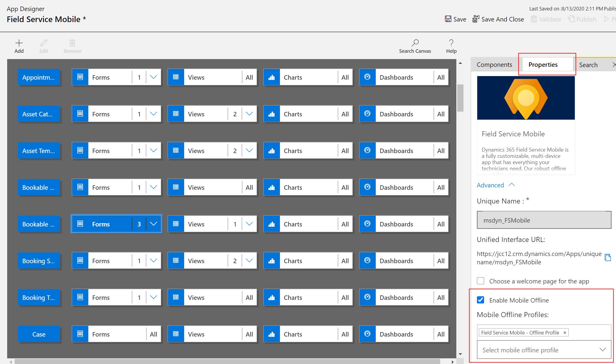Click Charts icon in Booking T row

click(x=272, y=297)
